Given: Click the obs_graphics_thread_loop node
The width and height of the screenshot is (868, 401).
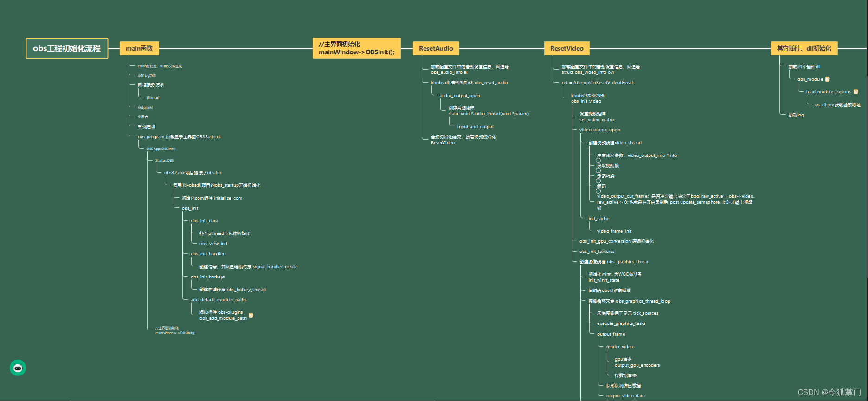Looking at the screenshot, I should (630, 301).
